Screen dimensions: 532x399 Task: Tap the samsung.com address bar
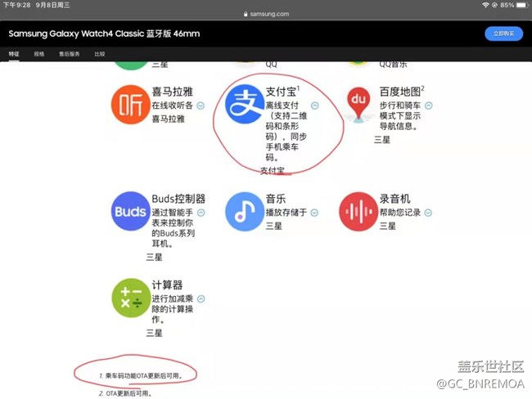click(x=267, y=14)
